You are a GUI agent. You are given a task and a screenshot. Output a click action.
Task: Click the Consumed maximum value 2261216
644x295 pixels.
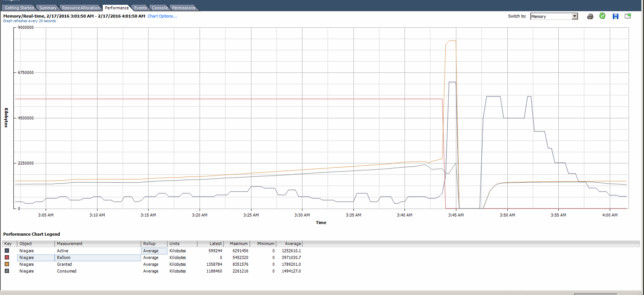point(240,271)
